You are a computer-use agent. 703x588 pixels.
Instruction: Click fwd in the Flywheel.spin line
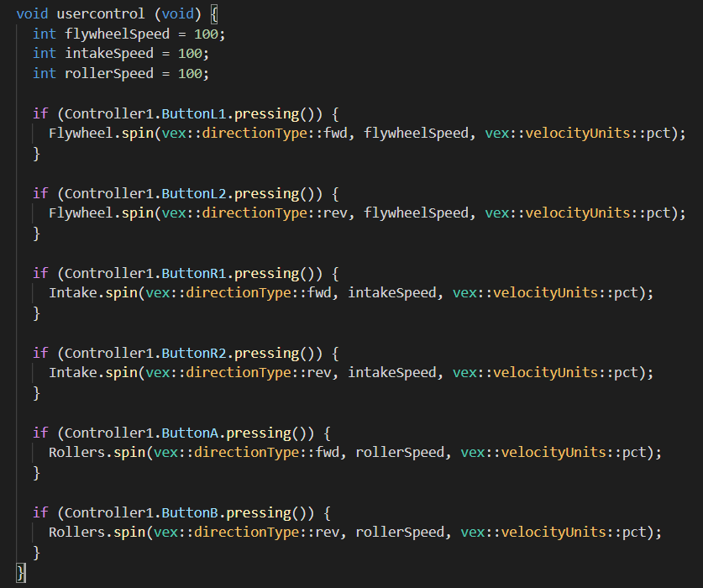[x=335, y=134]
